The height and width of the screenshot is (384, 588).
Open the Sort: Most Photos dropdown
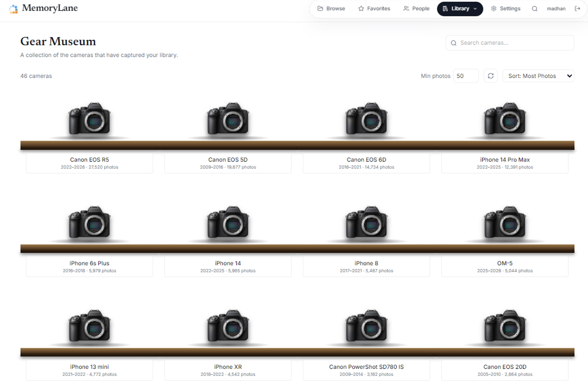(538, 76)
